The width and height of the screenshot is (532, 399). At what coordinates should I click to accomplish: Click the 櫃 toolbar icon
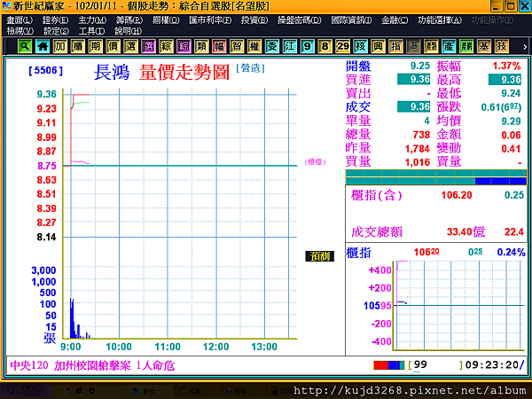[78, 46]
